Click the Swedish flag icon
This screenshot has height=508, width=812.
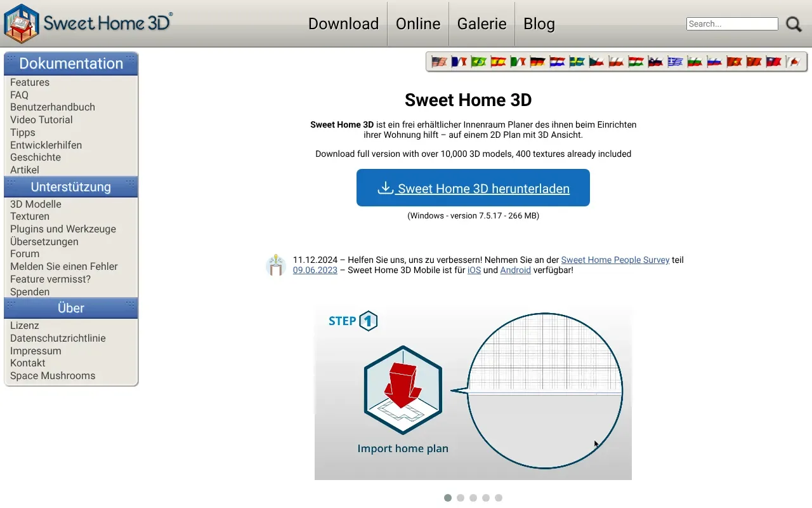(x=577, y=62)
